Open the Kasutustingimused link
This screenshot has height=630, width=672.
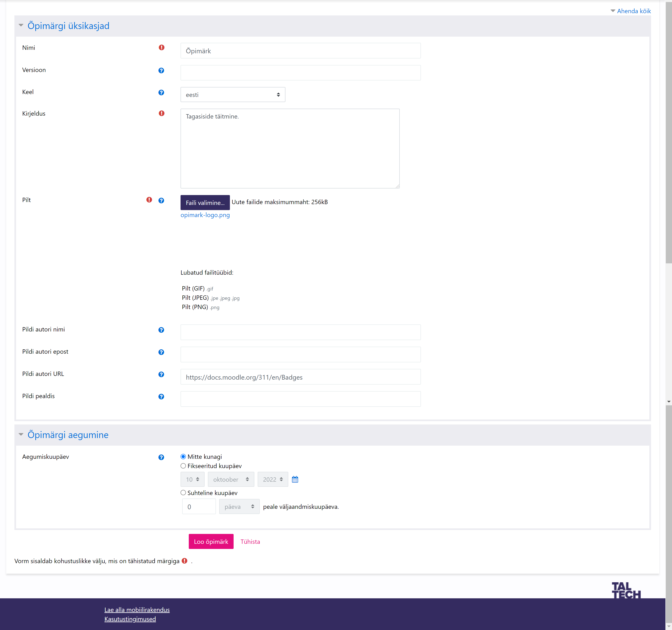point(130,619)
